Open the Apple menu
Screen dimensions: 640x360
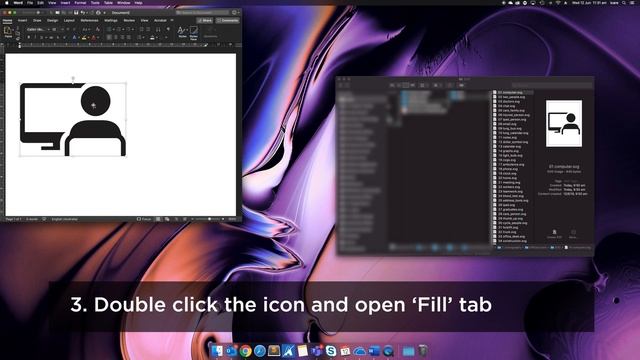7,3
